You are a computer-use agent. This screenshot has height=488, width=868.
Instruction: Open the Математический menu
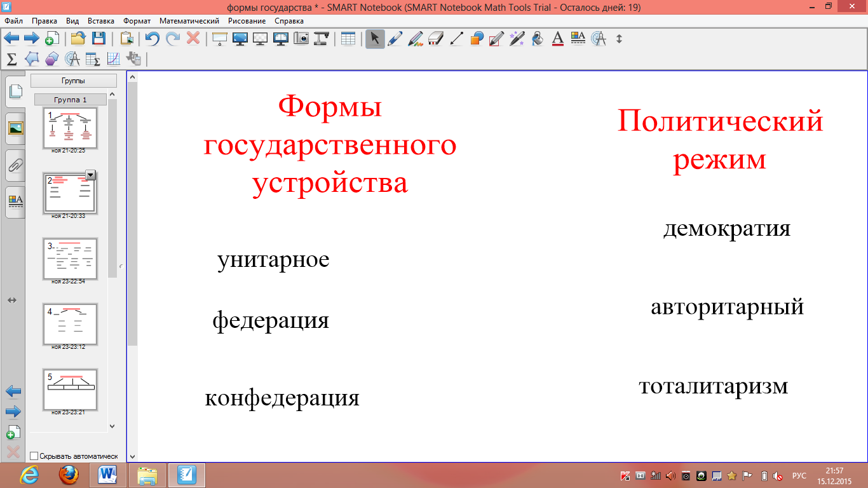click(x=189, y=21)
